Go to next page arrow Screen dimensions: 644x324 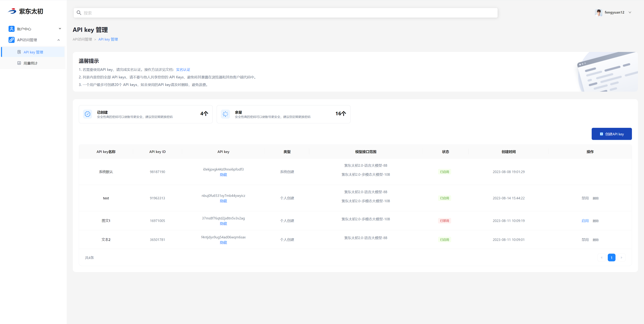(x=622, y=257)
